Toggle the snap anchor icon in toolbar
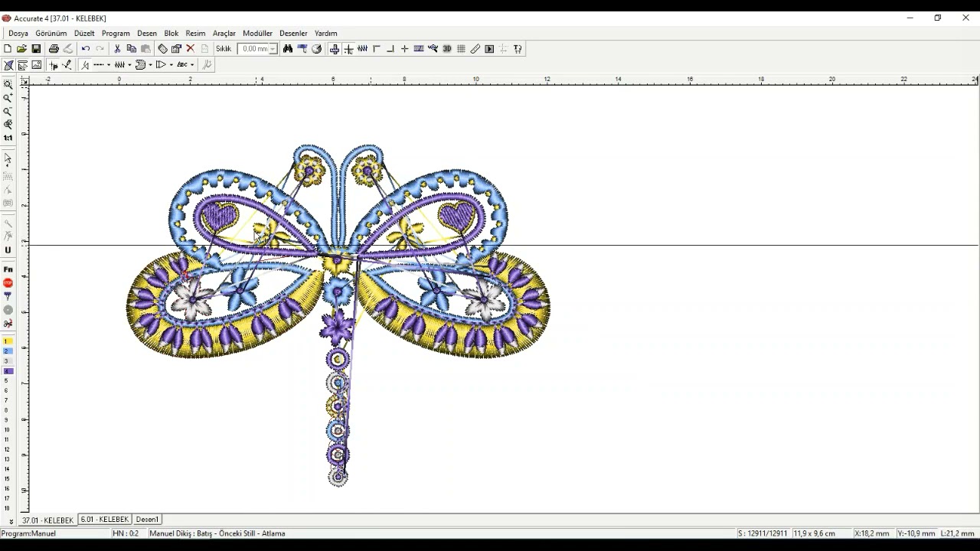Screen dimensions: 980x551 pos(335,49)
